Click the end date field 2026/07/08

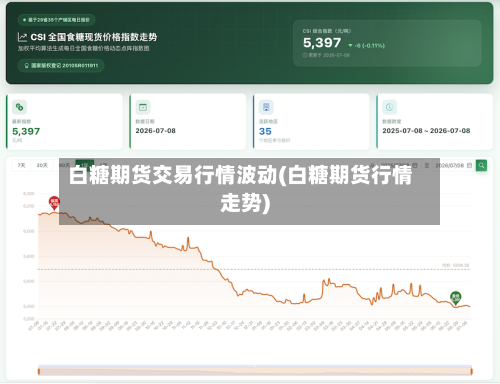click(x=453, y=166)
